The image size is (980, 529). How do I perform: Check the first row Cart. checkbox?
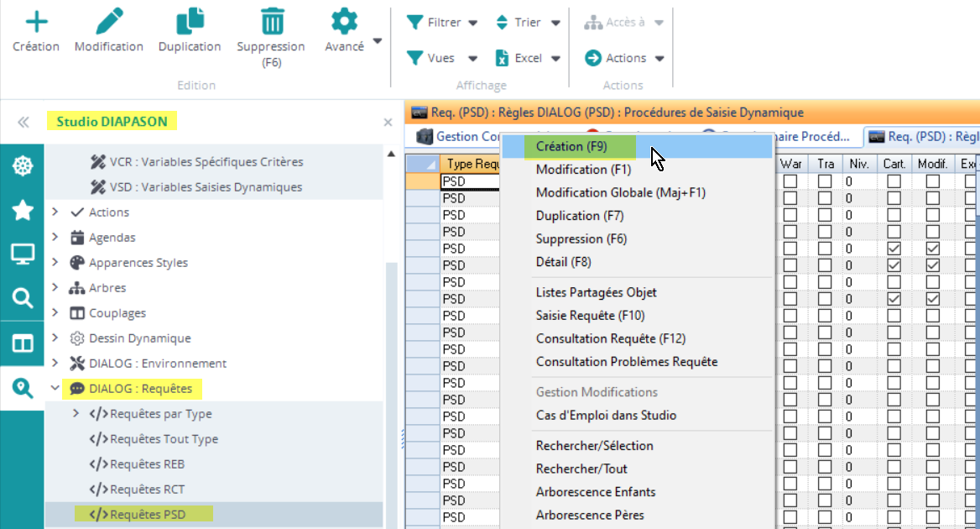(894, 181)
